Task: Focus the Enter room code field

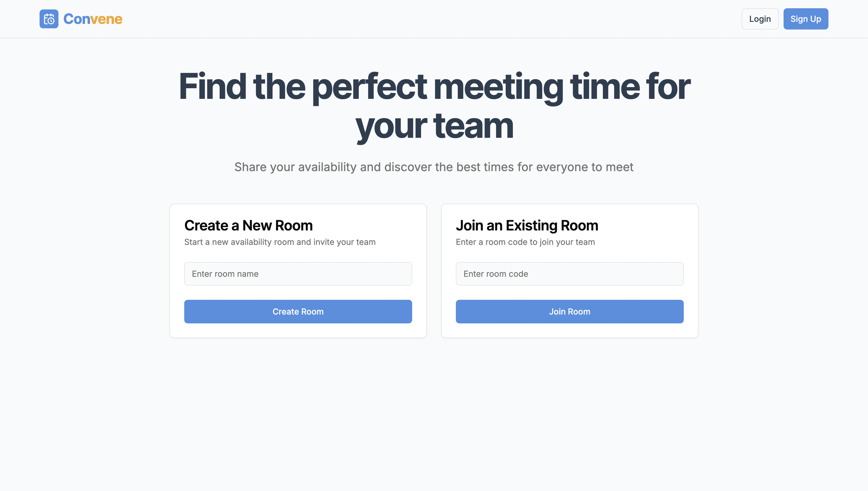Action: point(570,274)
